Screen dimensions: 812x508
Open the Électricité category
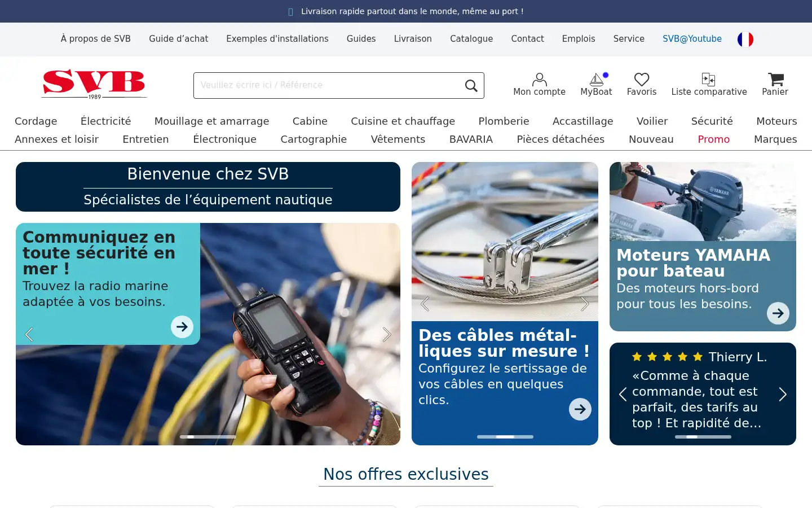pyautogui.click(x=105, y=121)
